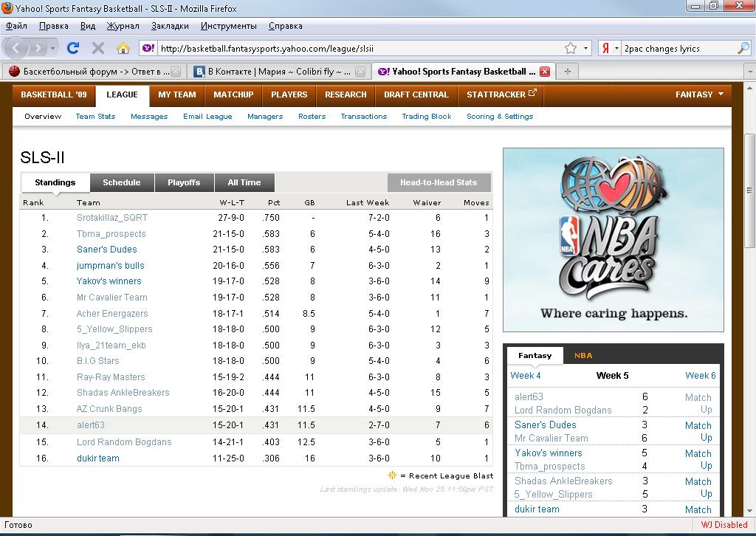Open the PLAYERS navigation tab
The image size is (756, 536).
[x=289, y=95]
